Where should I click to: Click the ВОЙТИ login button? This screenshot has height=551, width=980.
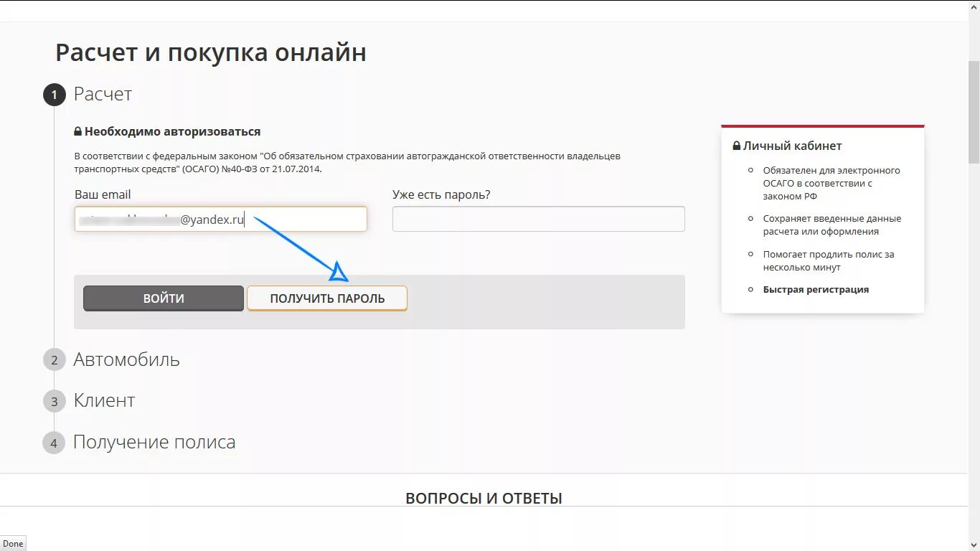[164, 298]
